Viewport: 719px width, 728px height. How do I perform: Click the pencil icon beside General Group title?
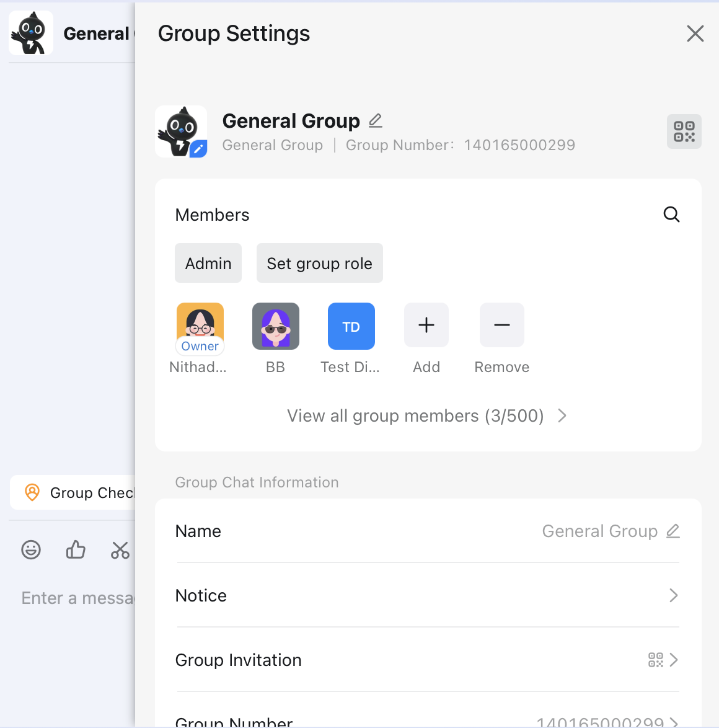tap(375, 120)
